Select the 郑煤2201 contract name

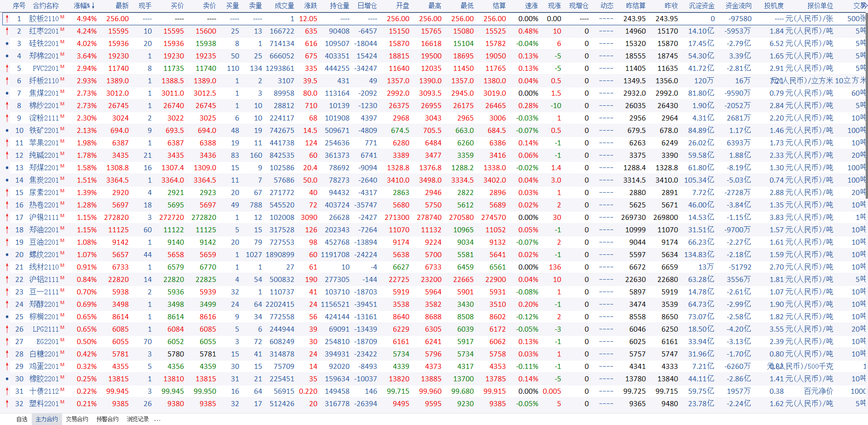[44, 168]
